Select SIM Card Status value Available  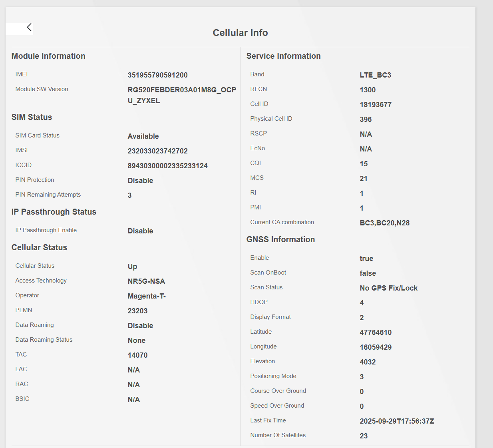click(143, 136)
